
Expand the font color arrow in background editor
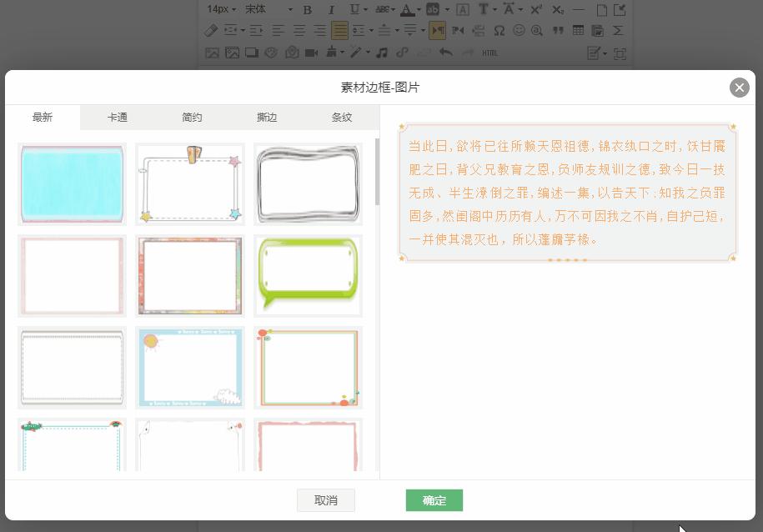419,10
